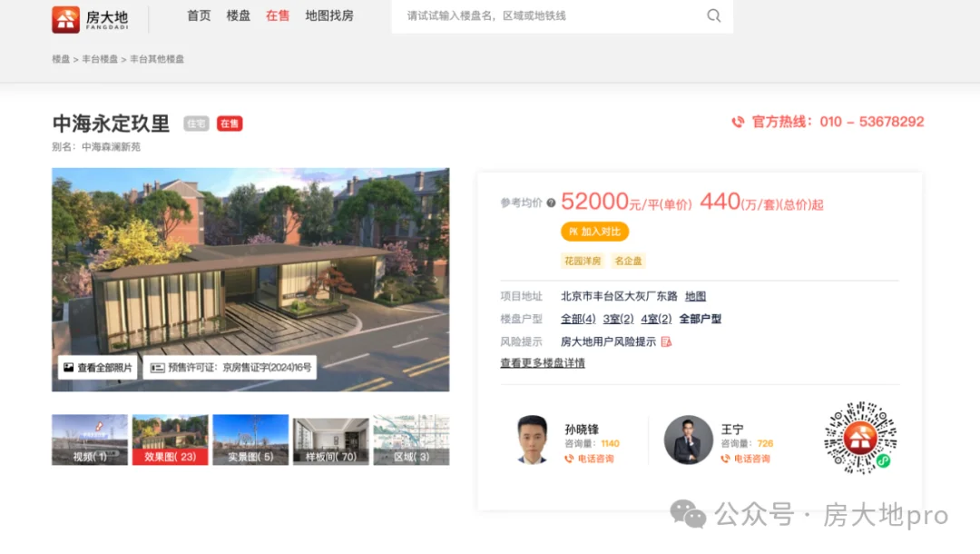The width and height of the screenshot is (980, 554).
Task: Click the phone icon under 孙晓锋
Action: pyautogui.click(x=569, y=459)
